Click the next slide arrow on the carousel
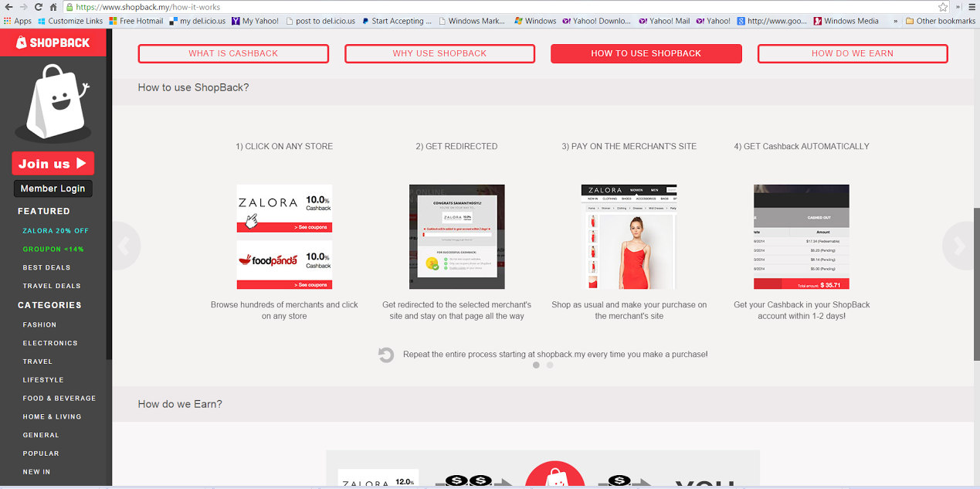 point(958,246)
